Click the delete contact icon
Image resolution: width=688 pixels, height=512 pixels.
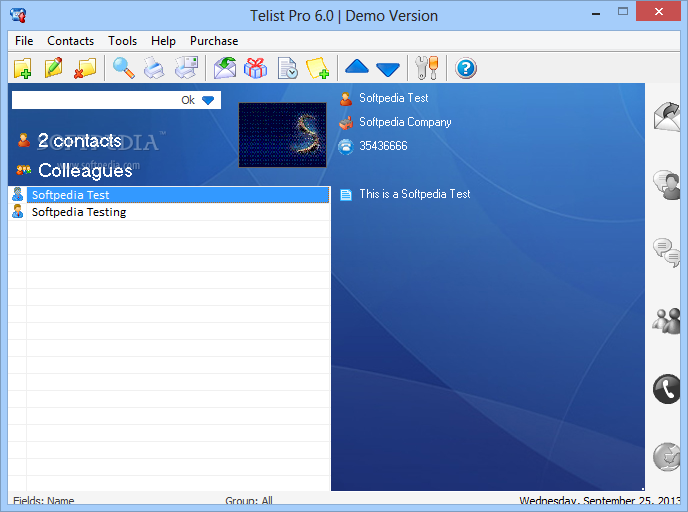[x=85, y=68]
